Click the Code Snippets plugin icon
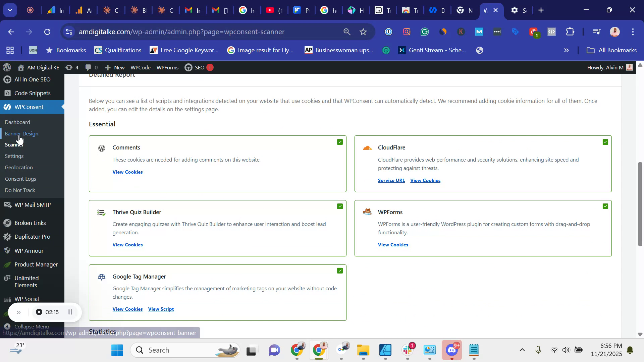644x362 pixels. pyautogui.click(x=7, y=93)
